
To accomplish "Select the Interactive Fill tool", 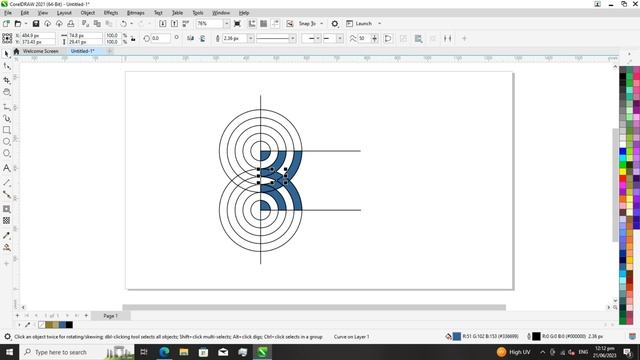I will point(7,247).
